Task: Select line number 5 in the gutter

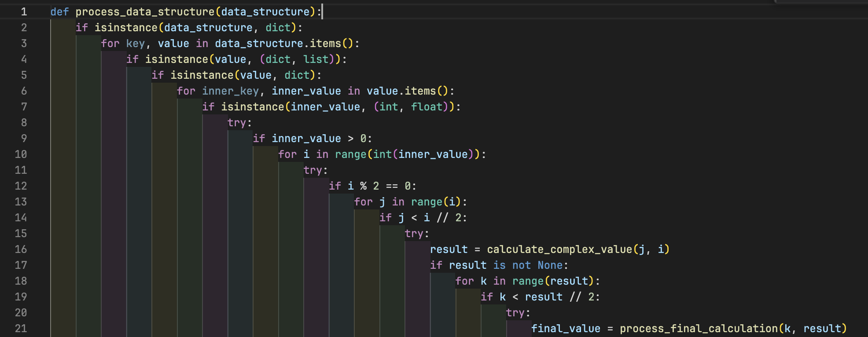Action: 24,75
